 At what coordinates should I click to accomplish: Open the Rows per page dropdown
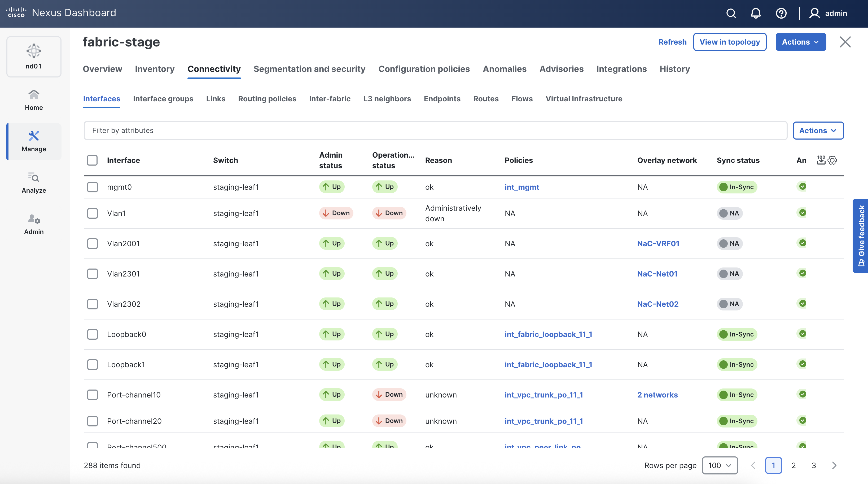(720, 465)
